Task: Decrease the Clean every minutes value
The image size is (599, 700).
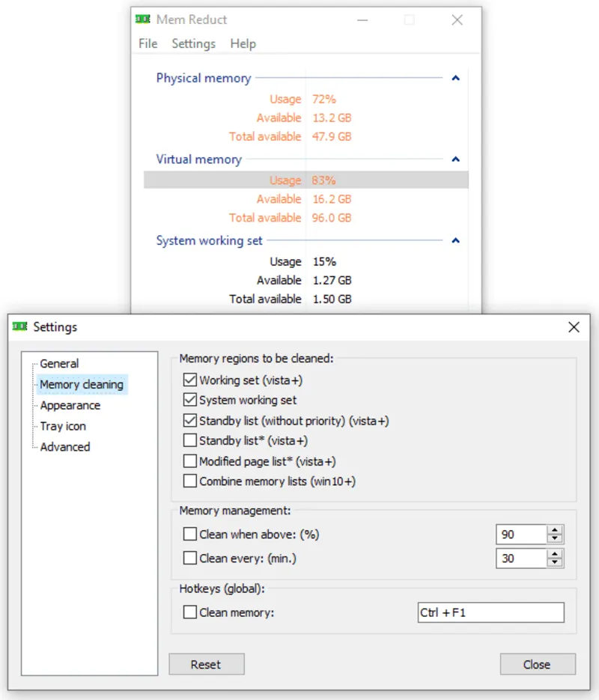Action: point(555,563)
